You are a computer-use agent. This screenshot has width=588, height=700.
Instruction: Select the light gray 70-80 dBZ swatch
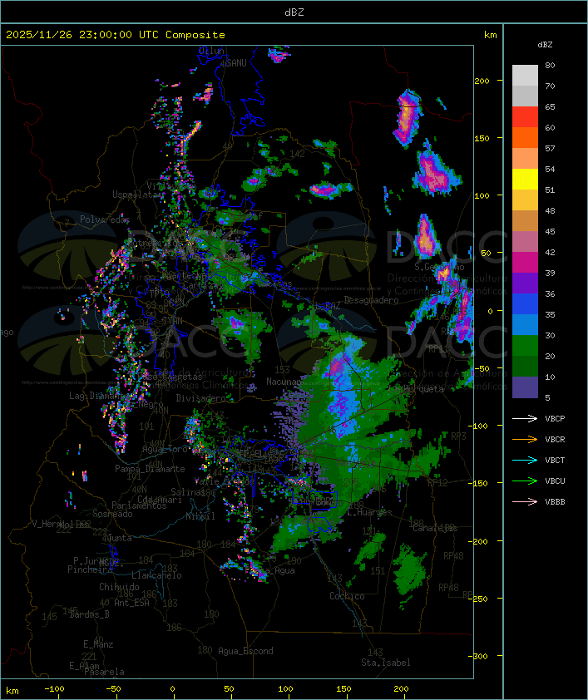pos(525,76)
